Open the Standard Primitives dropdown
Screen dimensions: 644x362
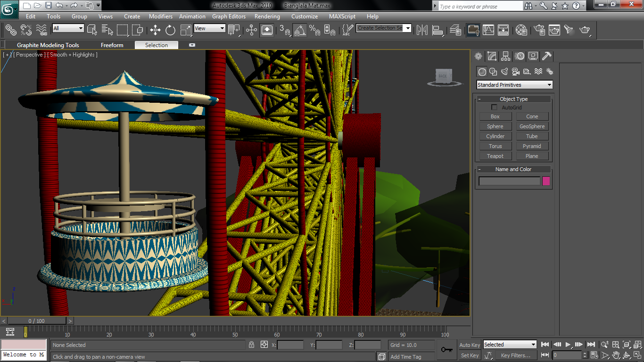[514, 85]
